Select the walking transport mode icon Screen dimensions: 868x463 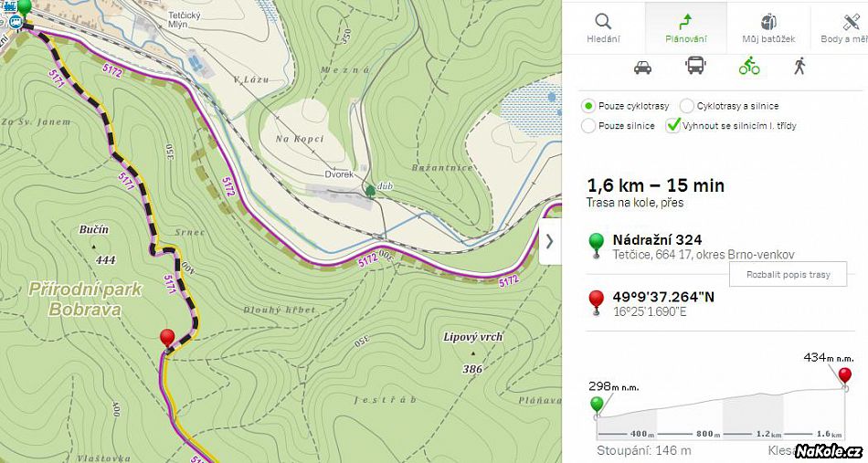tap(799, 66)
